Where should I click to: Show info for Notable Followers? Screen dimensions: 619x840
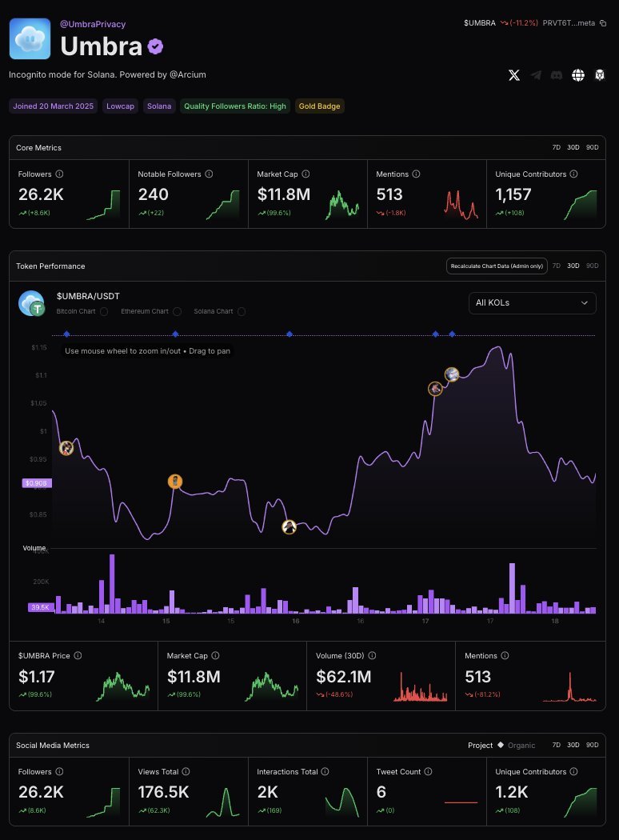(x=209, y=174)
